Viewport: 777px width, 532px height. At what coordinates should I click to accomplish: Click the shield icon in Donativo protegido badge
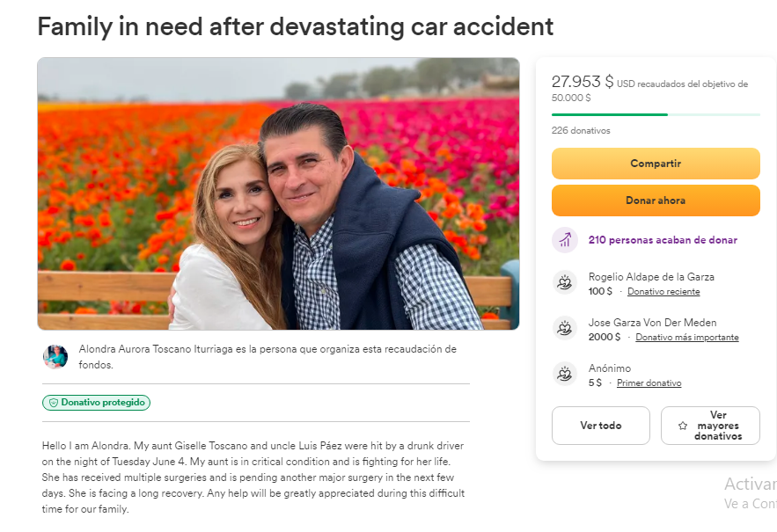[x=53, y=403]
